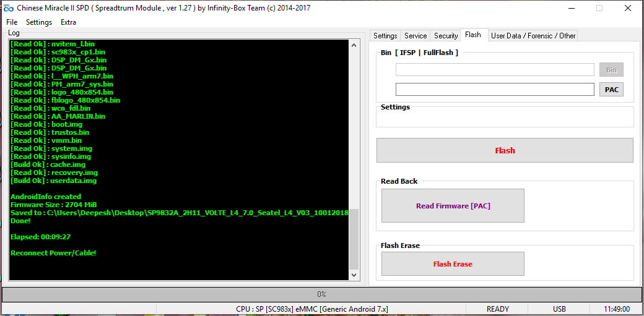644x316 pixels.
Task: Click the Flash Erase button
Action: [453, 264]
